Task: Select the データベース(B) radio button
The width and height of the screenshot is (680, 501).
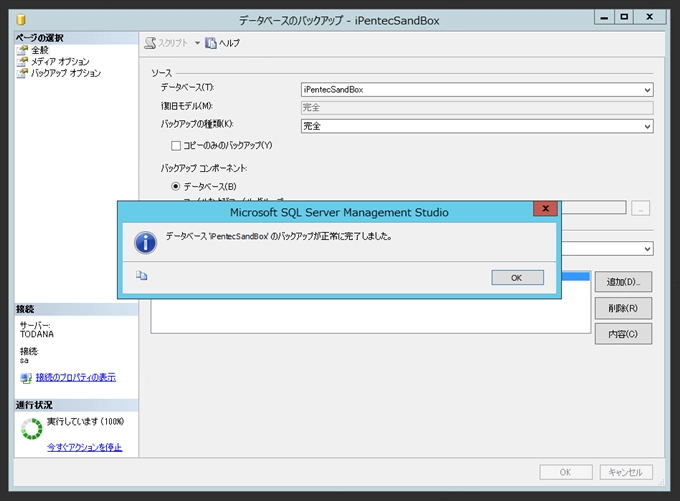Action: [x=176, y=187]
